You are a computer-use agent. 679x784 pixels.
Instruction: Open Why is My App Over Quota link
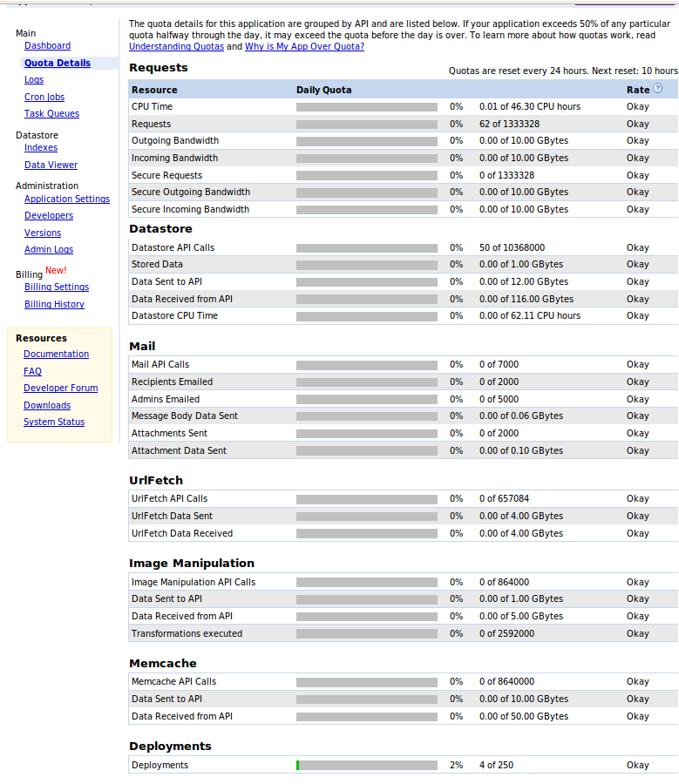[x=305, y=46]
